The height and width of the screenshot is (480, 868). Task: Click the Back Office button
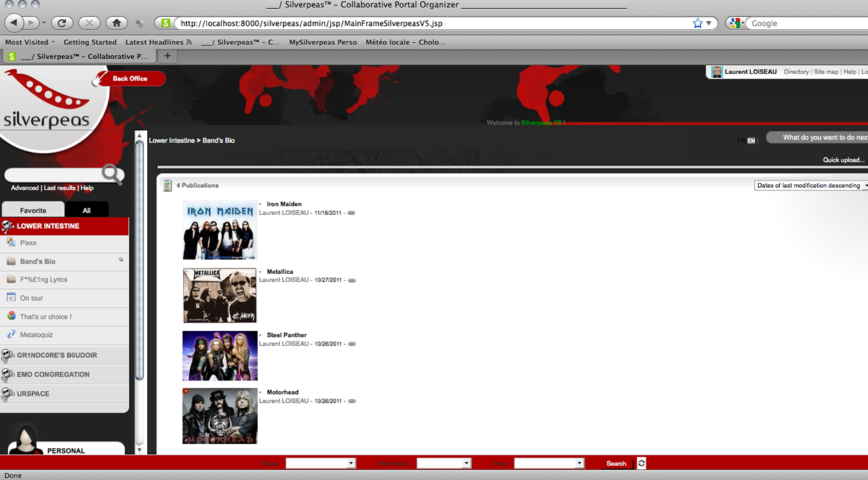pyautogui.click(x=130, y=79)
